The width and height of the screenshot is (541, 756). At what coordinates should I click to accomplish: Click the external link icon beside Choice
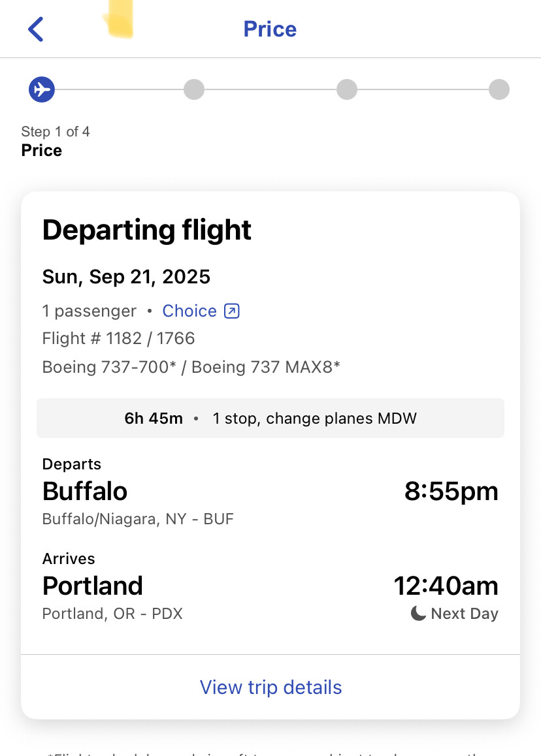point(232,311)
